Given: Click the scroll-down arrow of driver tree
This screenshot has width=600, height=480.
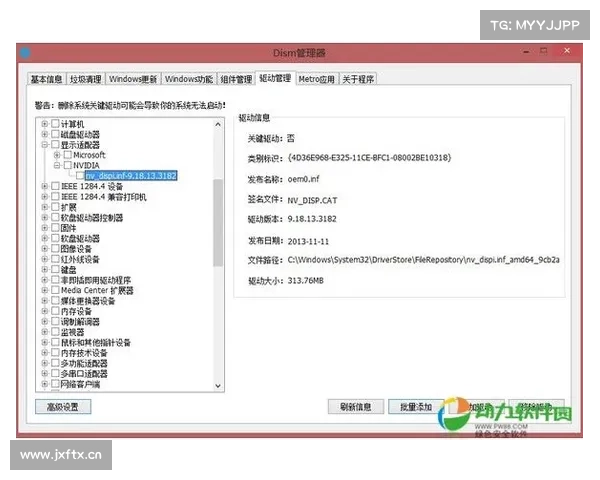Looking at the screenshot, I should pos(218,386).
